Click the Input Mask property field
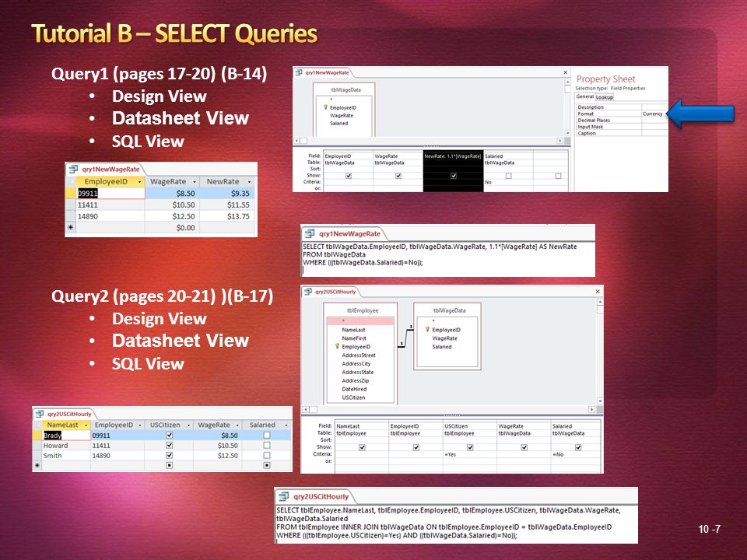This screenshot has width=747, height=560. pos(622,127)
